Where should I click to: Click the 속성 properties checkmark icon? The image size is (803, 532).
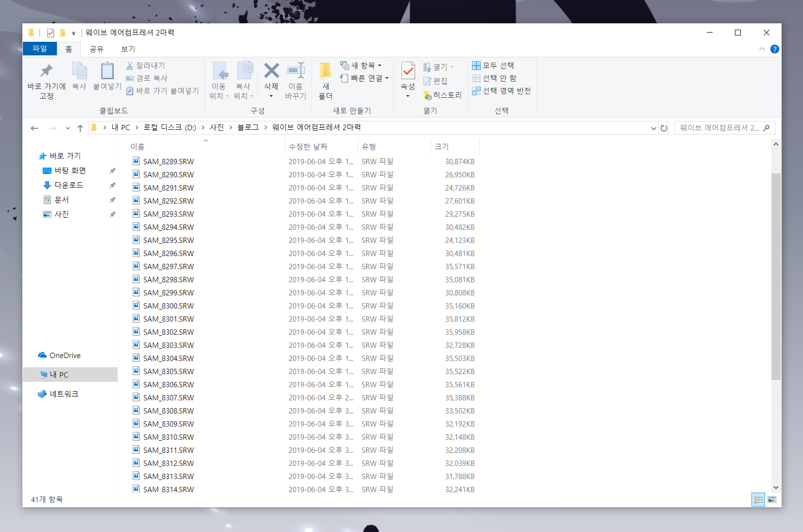408,71
